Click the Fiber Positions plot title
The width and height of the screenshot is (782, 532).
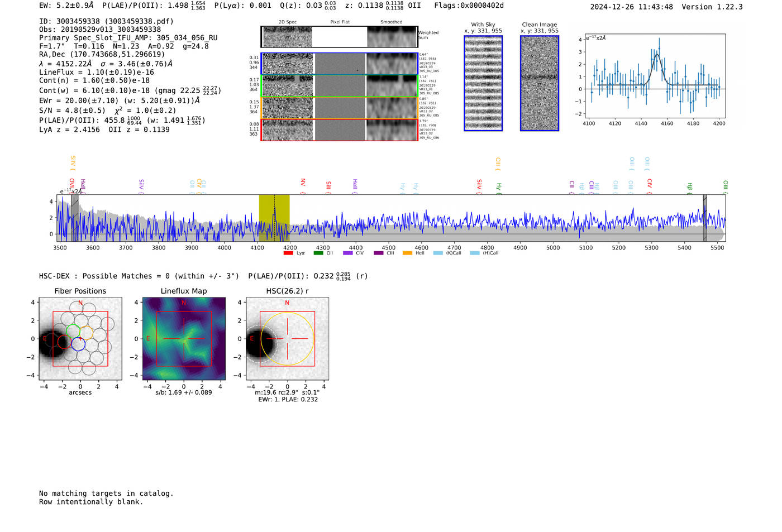pos(80,291)
